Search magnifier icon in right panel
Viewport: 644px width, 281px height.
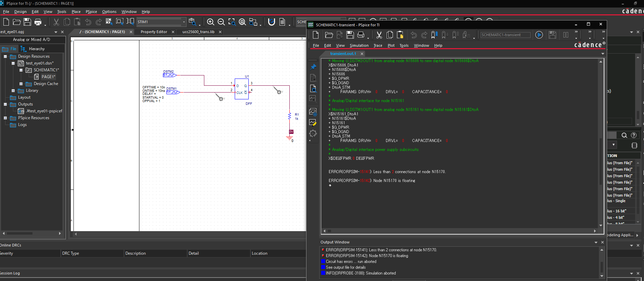click(x=624, y=135)
